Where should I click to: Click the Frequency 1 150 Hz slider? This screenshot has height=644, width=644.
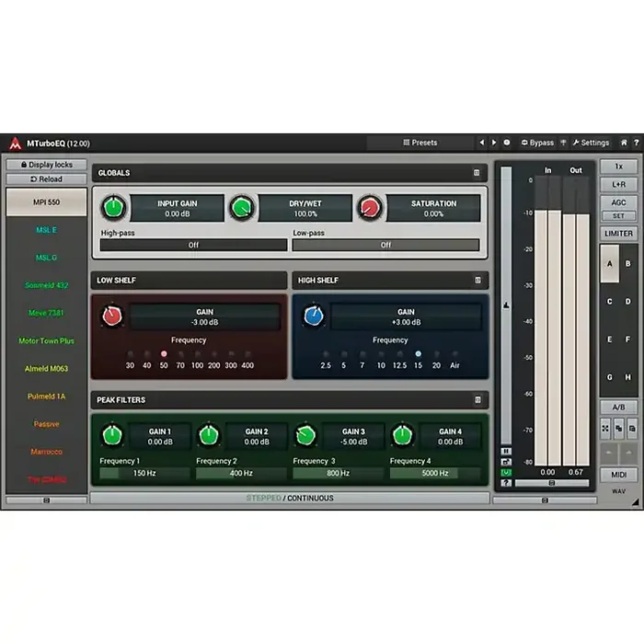tap(144, 473)
